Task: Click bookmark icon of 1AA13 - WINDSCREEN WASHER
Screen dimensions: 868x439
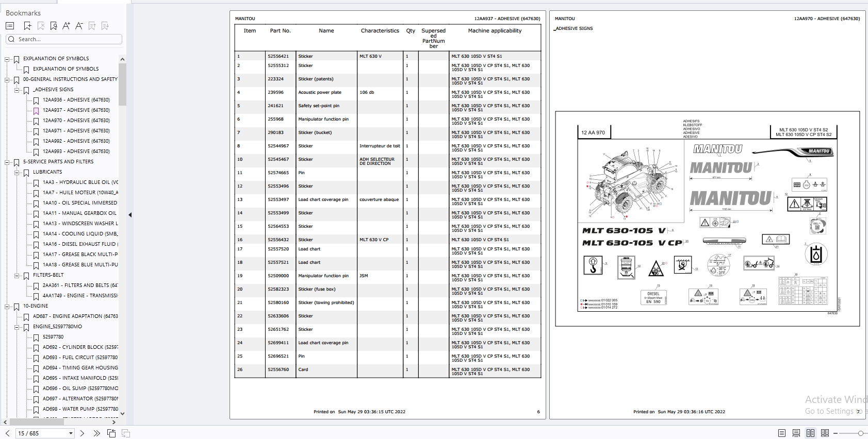Action: coord(36,224)
